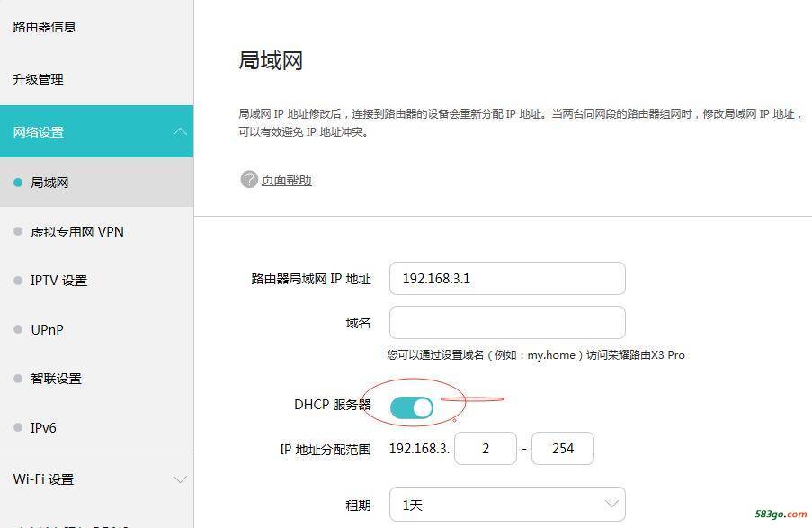Viewport: 812px width, 528px height.
Task: Click the DHCP 服务器 label
Action: point(333,405)
